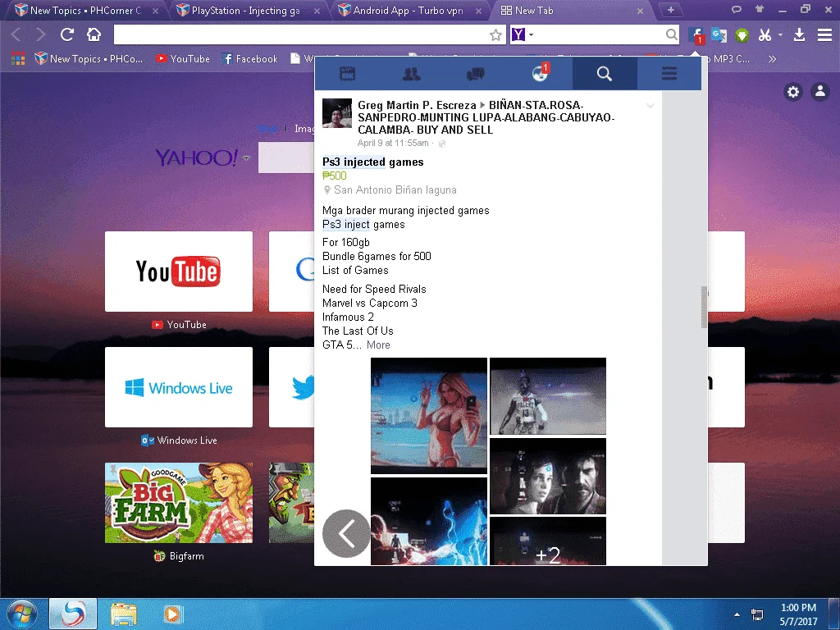Open the MP3 C... bookmark
The width and height of the screenshot is (840, 630).
click(x=731, y=59)
